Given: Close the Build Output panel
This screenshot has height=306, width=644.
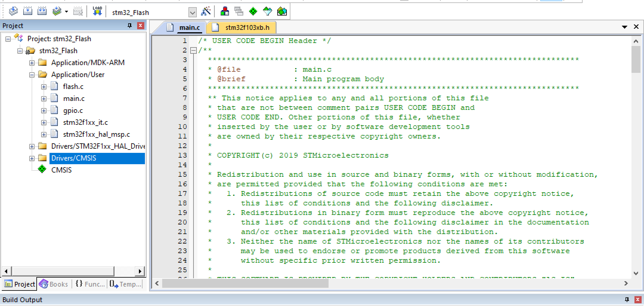Looking at the screenshot, I should pos(638,299).
